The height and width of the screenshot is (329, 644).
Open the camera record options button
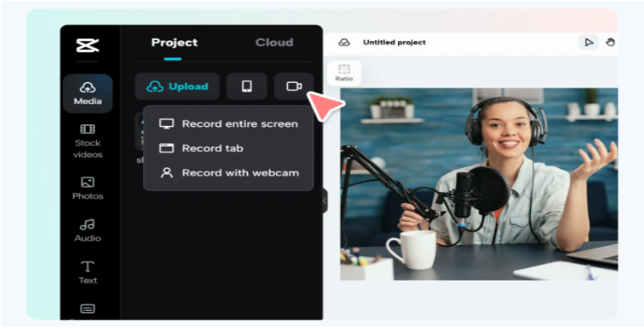(294, 87)
